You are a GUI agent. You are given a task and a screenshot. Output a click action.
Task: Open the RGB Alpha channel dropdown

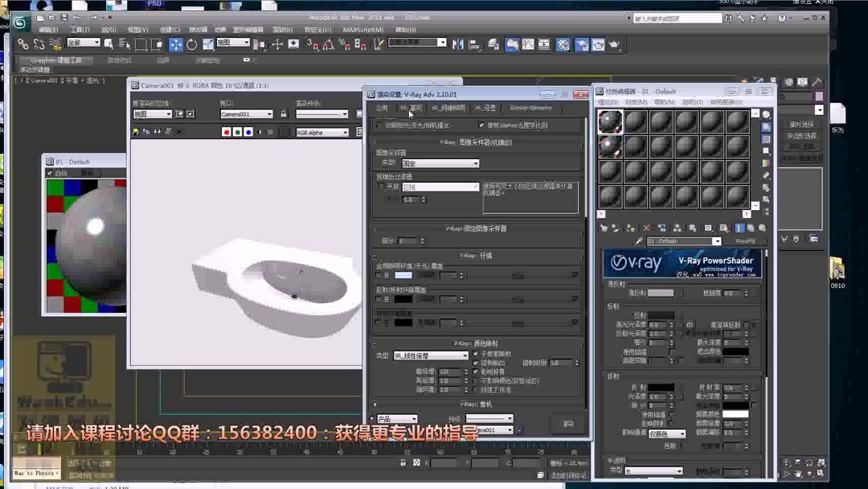tap(321, 132)
